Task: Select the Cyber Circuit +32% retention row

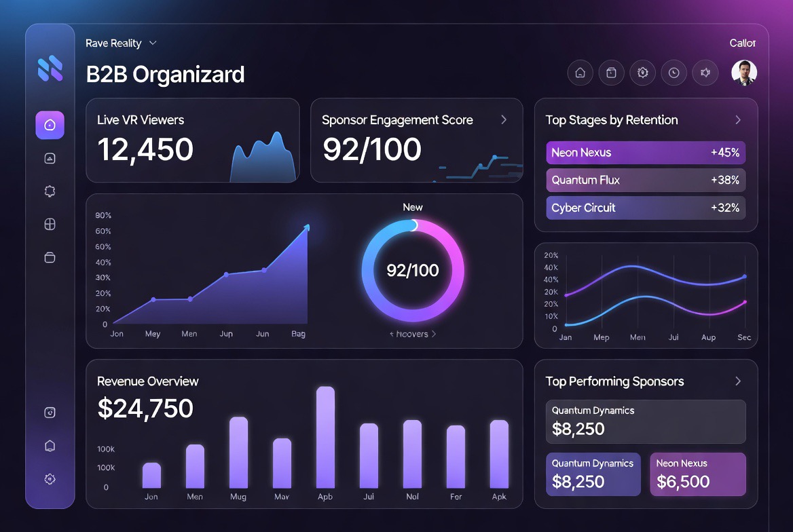Action: (646, 208)
